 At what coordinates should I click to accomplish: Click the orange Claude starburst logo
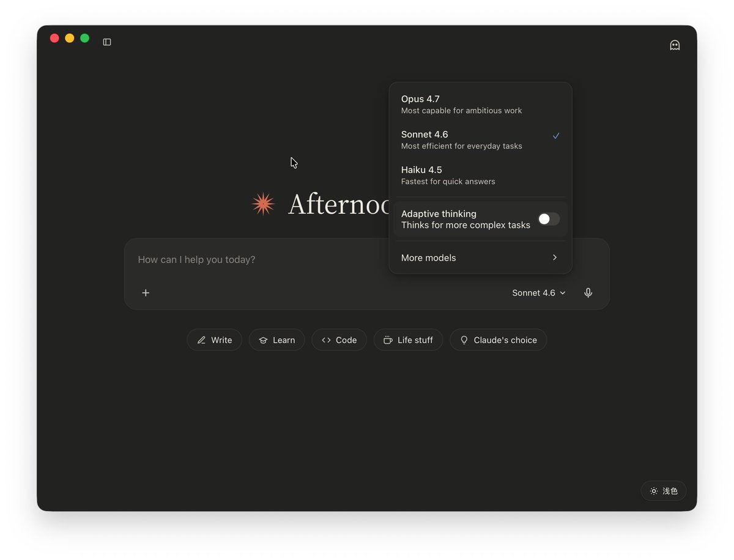pyautogui.click(x=263, y=204)
